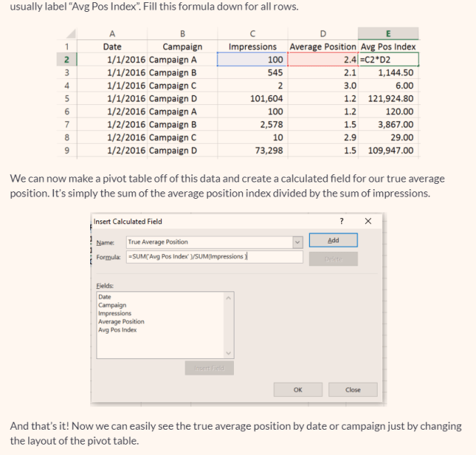Confirm the dialog with OK
The height and width of the screenshot is (455, 476).
(x=298, y=389)
